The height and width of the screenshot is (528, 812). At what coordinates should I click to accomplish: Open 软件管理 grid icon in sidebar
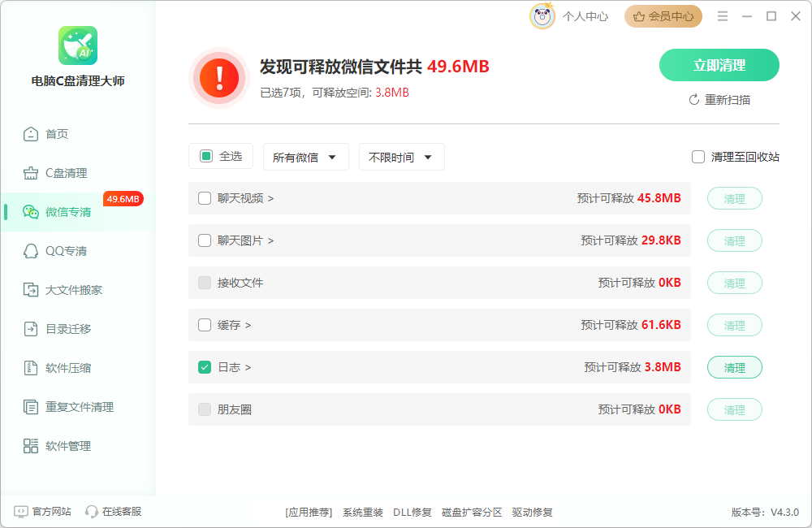pos(31,446)
